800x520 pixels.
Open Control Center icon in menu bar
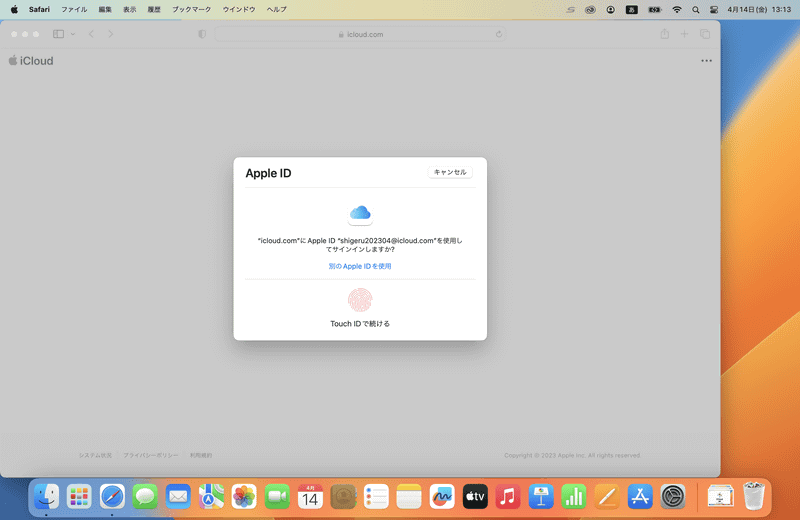click(x=714, y=9)
